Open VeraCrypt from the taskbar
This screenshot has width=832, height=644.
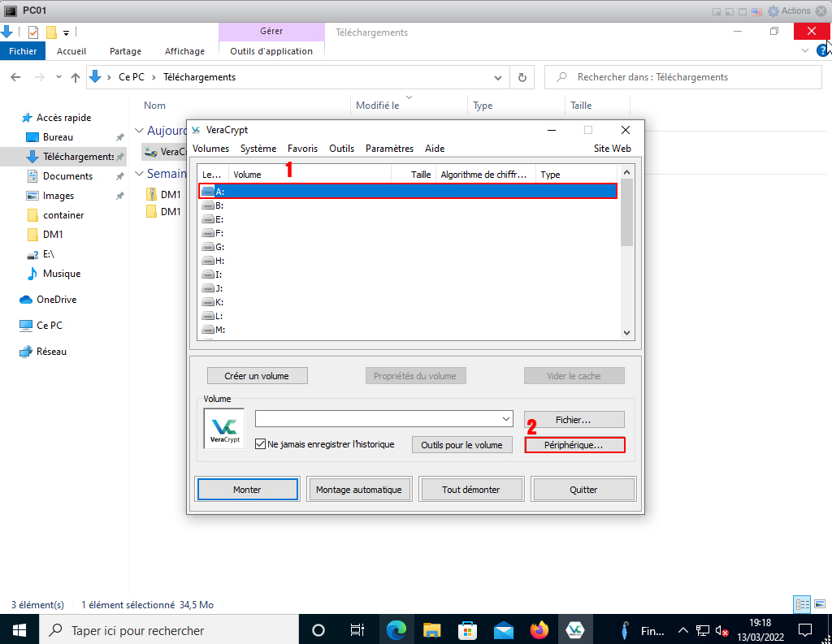pyautogui.click(x=575, y=630)
